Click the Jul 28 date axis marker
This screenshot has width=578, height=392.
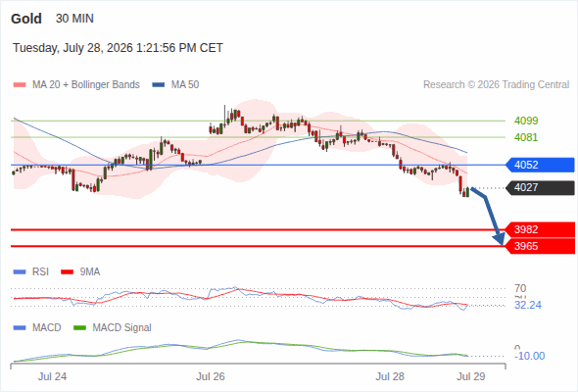[x=390, y=376]
